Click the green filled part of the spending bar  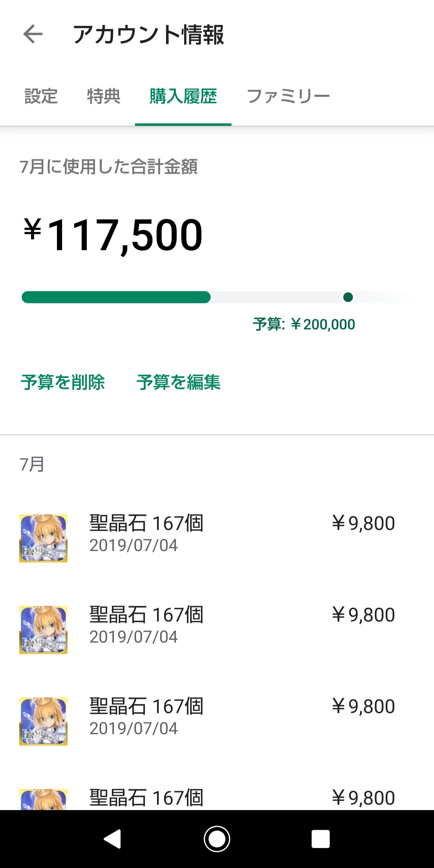[x=116, y=297]
